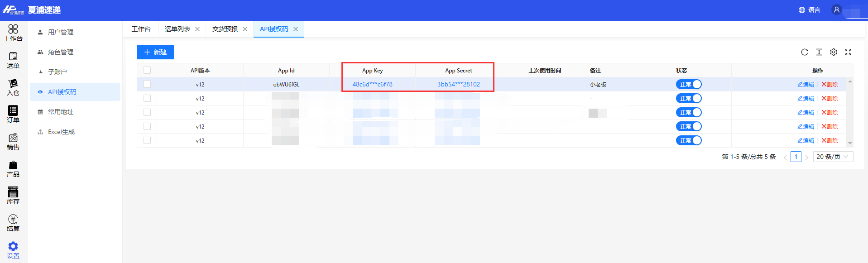
Task: Select checkbox for the obWU6fGL row
Action: pos(147,84)
